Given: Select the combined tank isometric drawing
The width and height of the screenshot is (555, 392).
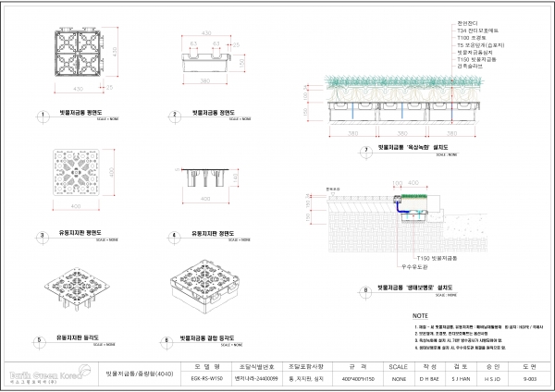Looking at the screenshot, I should click(x=206, y=287).
